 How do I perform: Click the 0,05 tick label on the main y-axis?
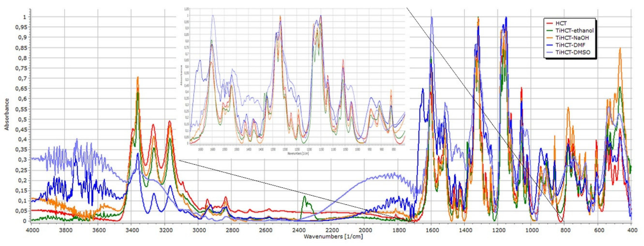21,211
